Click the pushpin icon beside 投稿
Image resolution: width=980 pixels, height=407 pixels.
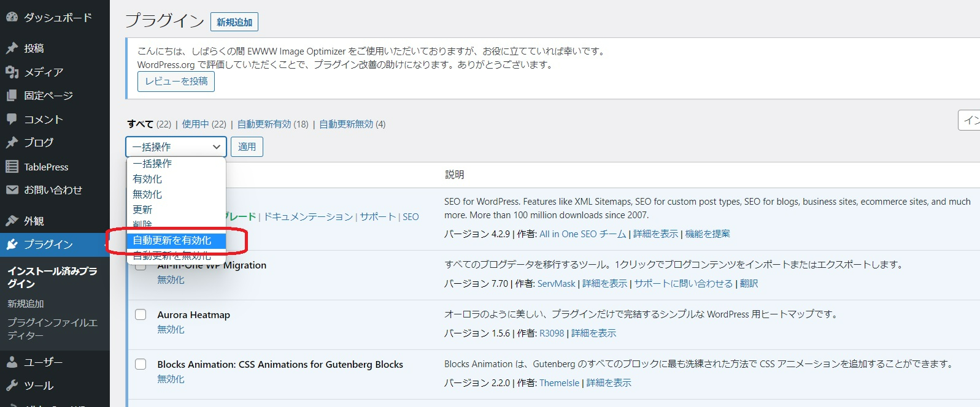click(12, 48)
